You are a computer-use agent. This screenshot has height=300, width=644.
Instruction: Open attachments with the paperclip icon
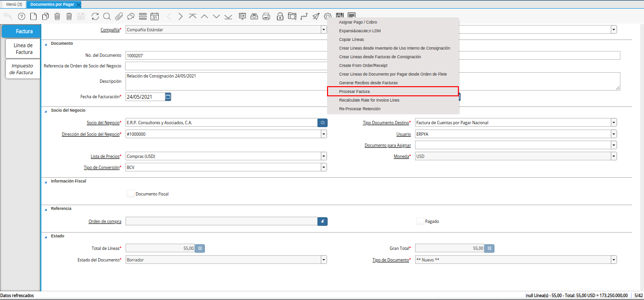coord(119,16)
